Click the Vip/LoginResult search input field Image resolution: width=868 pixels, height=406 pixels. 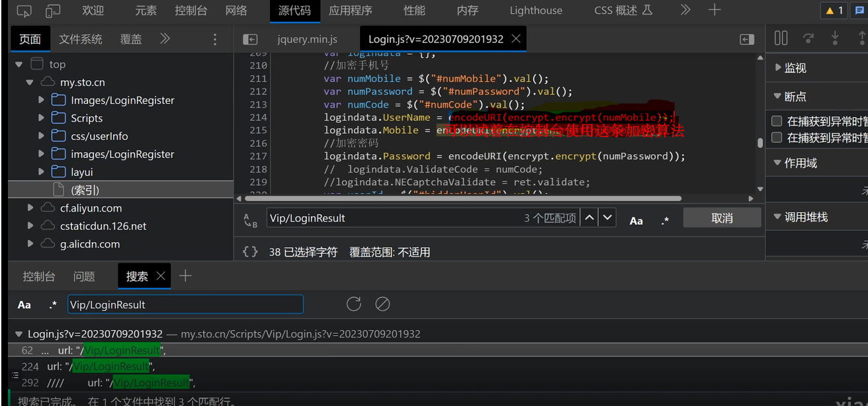coord(185,305)
